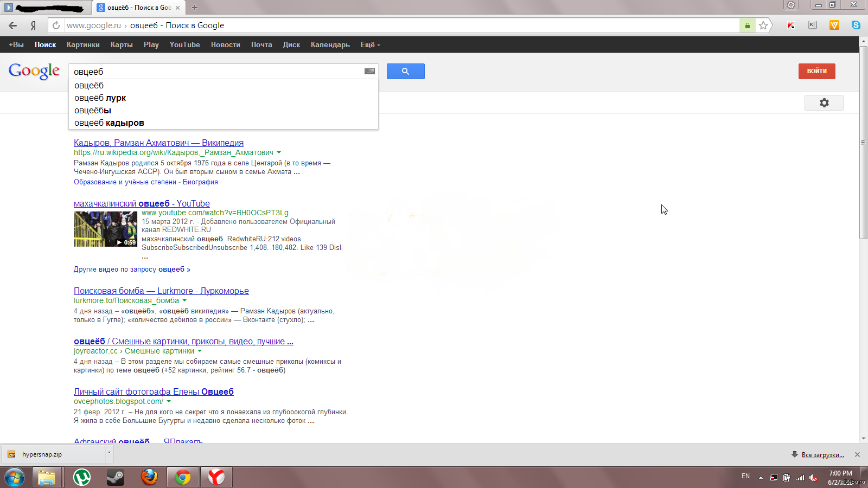Open the Skype extension icon
Image resolution: width=868 pixels, height=488 pixels.
(856, 25)
